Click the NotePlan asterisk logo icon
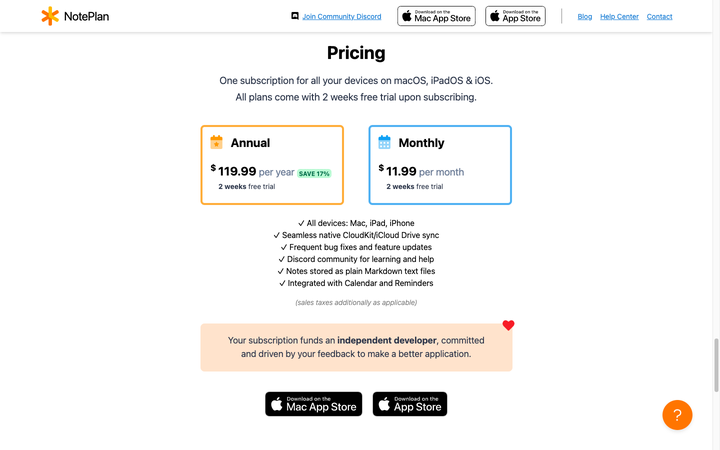720x450 pixels. click(50, 16)
